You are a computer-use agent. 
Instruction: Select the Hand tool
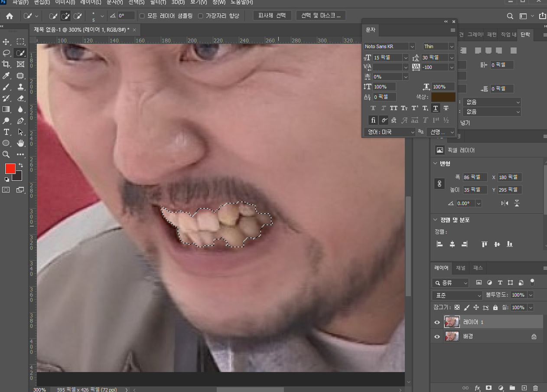pos(20,143)
